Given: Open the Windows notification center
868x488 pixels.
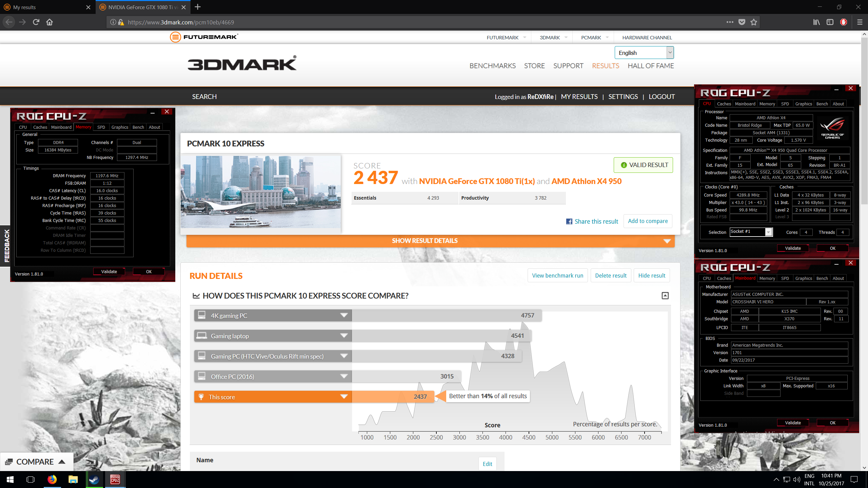Looking at the screenshot, I should (854, 480).
